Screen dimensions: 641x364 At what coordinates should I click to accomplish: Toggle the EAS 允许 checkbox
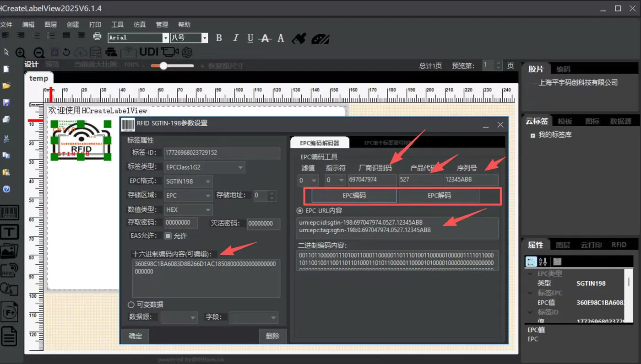tap(168, 236)
